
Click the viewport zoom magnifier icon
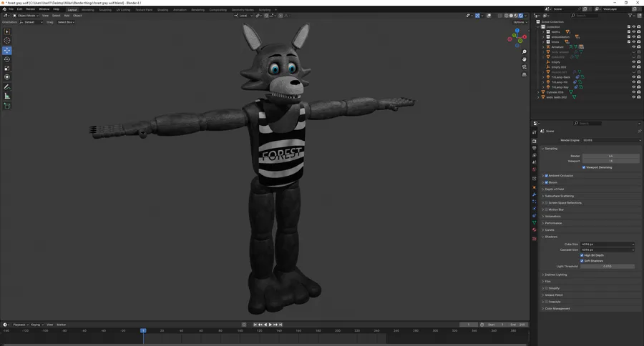[524, 52]
